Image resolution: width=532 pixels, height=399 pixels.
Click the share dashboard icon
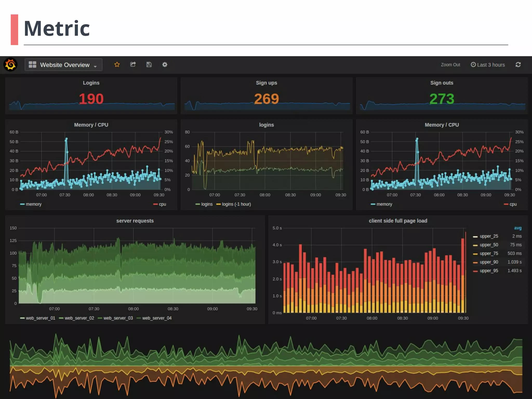point(133,64)
